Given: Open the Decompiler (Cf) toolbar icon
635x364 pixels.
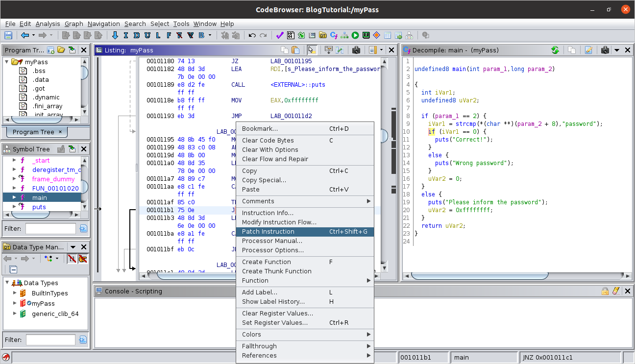Looking at the screenshot, I should [334, 35].
